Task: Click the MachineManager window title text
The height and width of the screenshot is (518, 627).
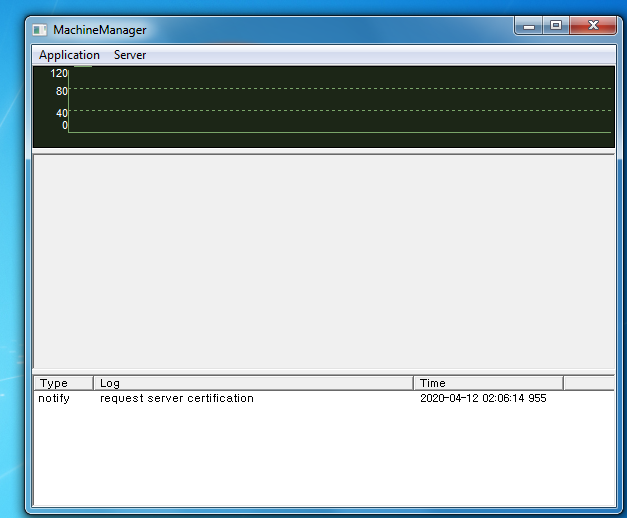Action: tap(100, 30)
